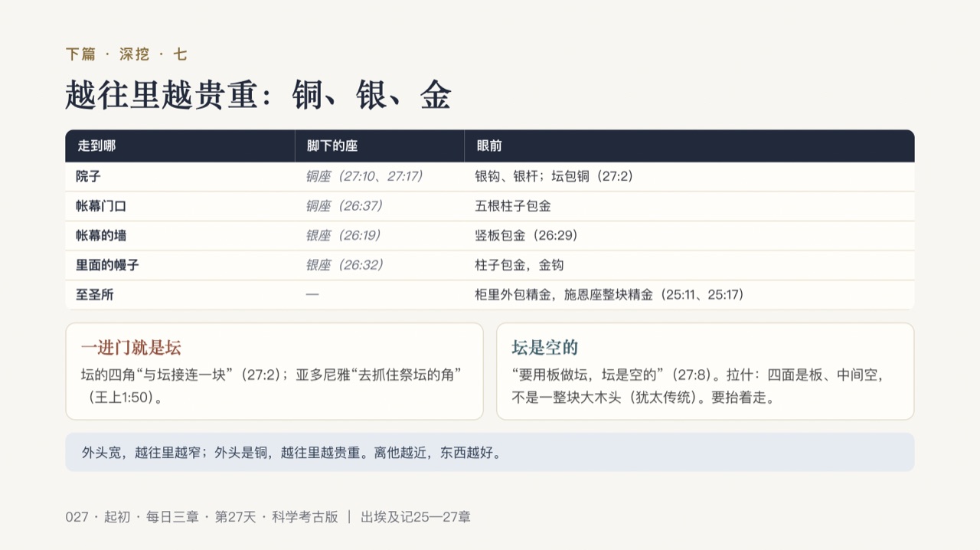
Task: Click the footer text 出埃及记25—27章
Action: click(416, 517)
